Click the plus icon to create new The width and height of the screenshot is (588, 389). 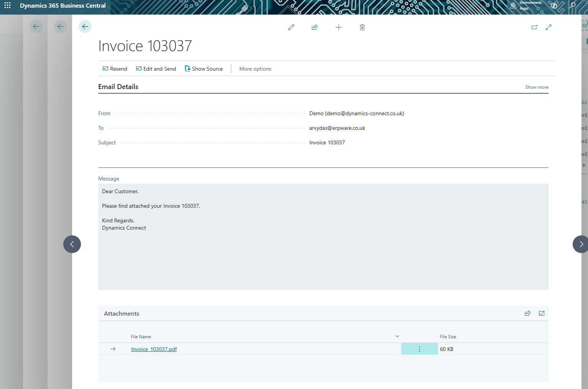tap(338, 27)
